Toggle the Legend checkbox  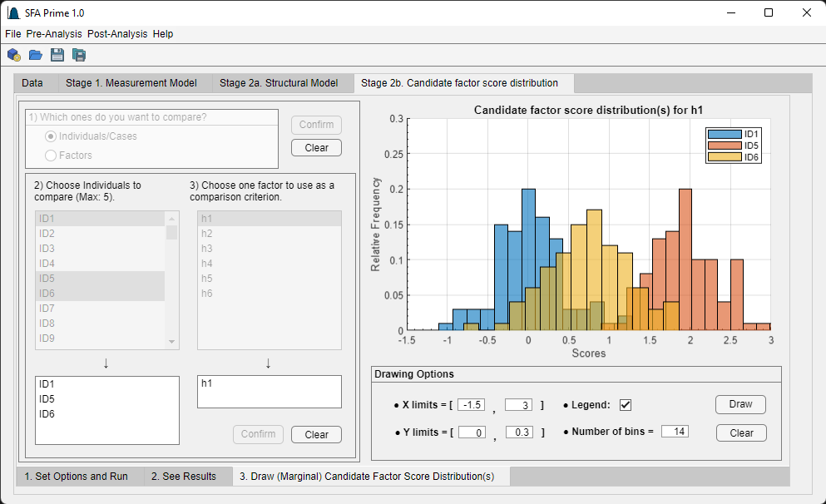626,405
